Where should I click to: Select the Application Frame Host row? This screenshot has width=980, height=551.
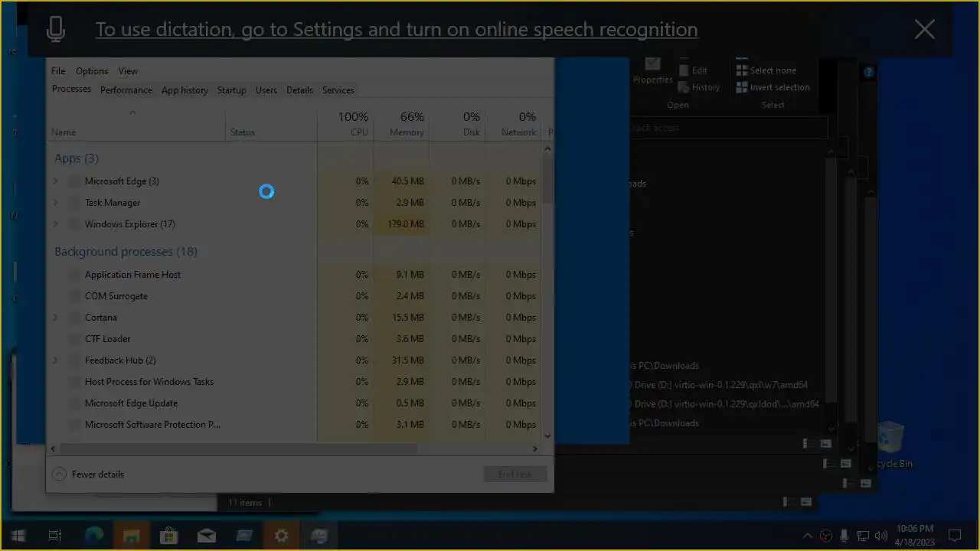point(295,275)
